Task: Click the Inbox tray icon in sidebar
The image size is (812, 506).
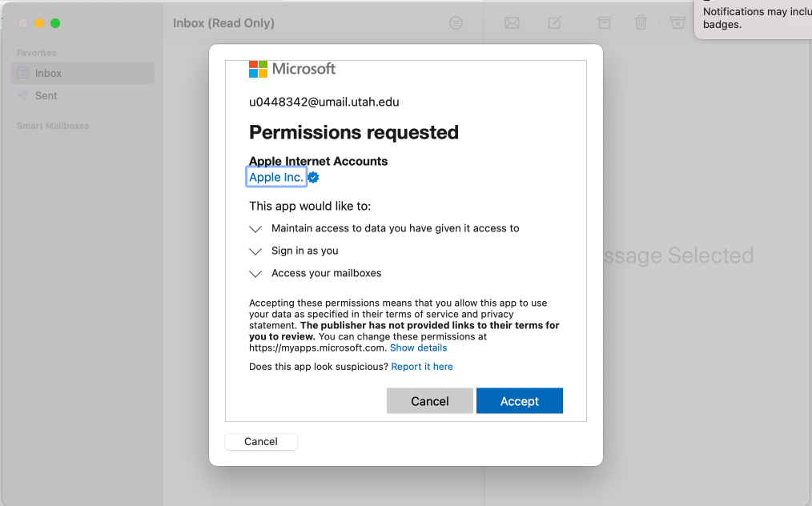Action: pyautogui.click(x=23, y=73)
